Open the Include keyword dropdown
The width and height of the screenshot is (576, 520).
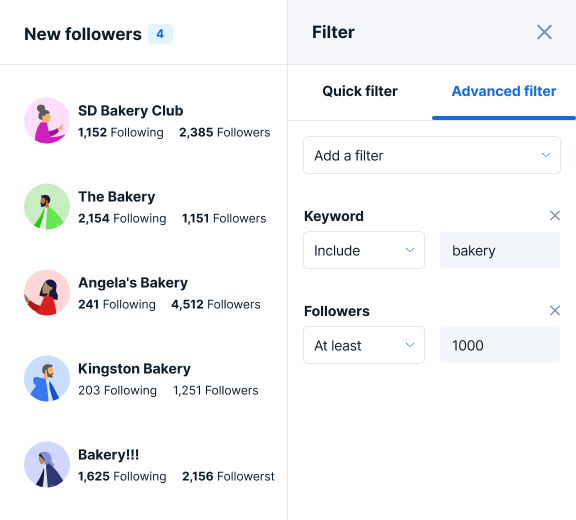pos(364,250)
